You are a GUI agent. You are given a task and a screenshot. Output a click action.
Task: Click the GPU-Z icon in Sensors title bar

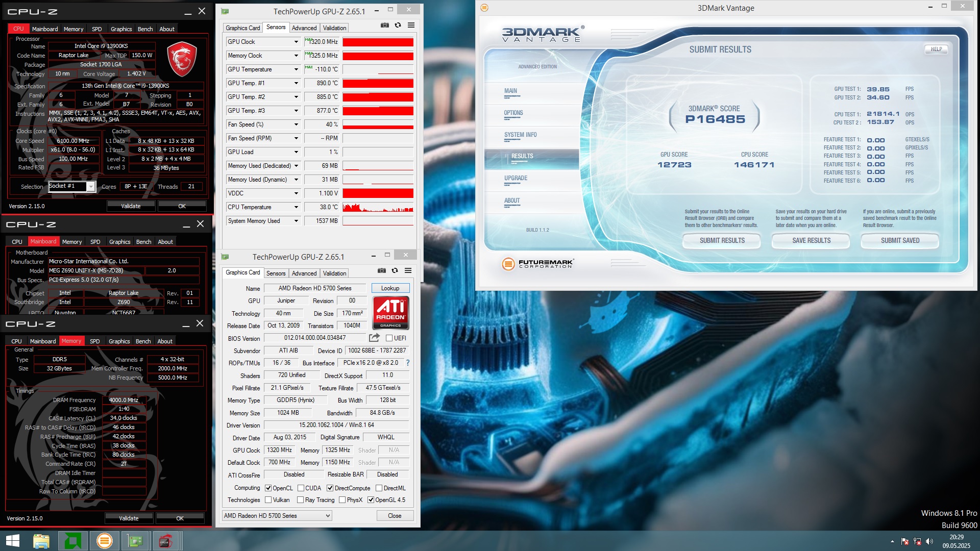click(x=225, y=11)
